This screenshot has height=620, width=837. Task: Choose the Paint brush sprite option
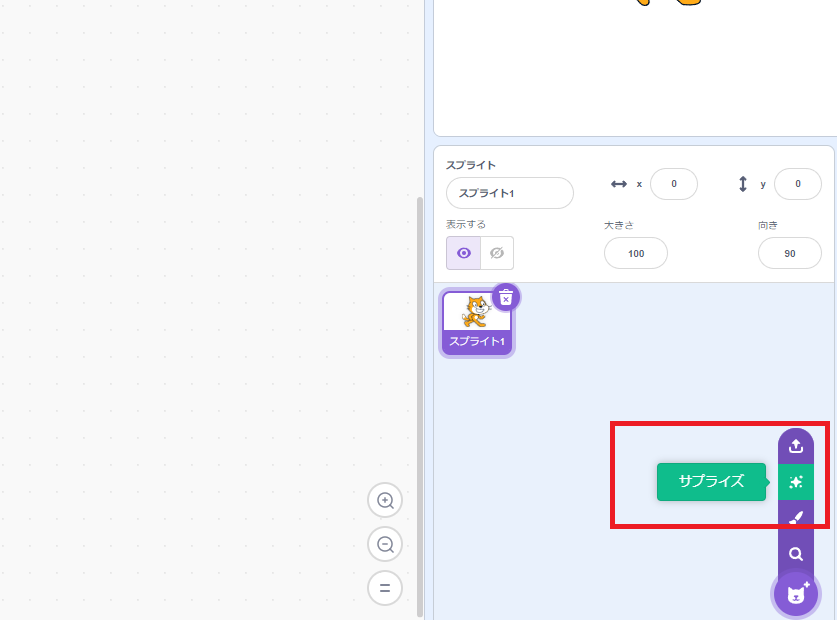click(x=796, y=518)
